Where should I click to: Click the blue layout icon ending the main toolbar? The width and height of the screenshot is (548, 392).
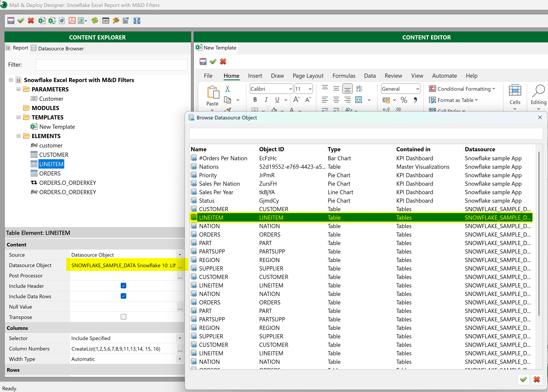(137, 21)
